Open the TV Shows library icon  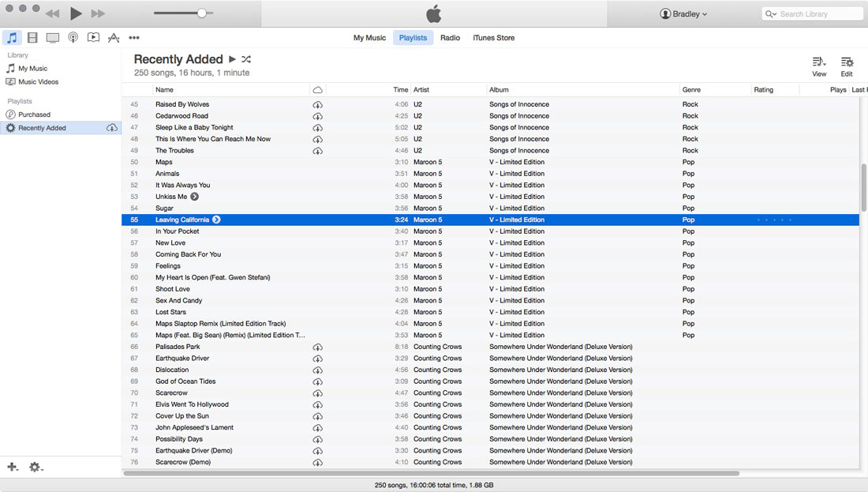click(53, 38)
